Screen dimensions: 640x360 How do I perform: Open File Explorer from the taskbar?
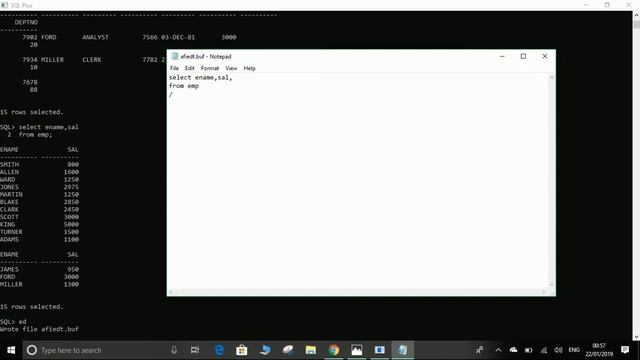tap(311, 350)
